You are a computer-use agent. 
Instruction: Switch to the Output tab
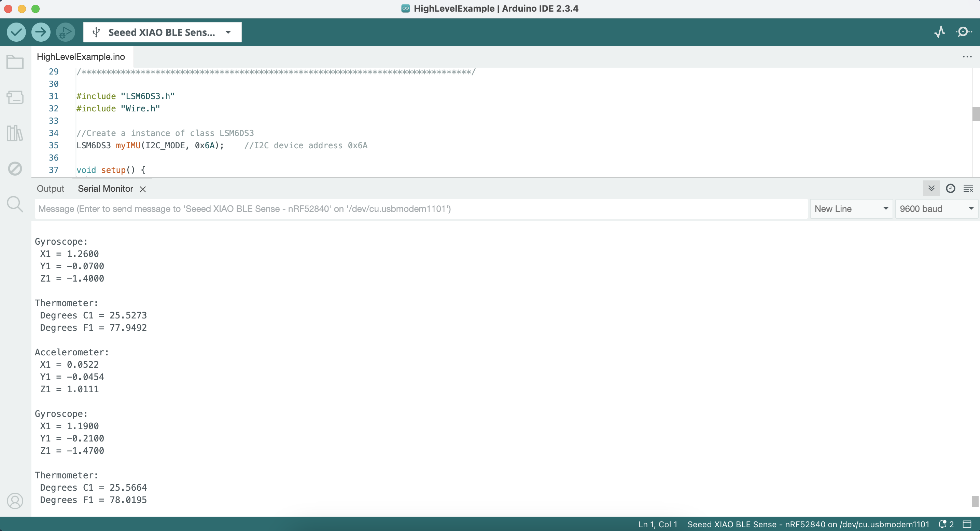[50, 189]
